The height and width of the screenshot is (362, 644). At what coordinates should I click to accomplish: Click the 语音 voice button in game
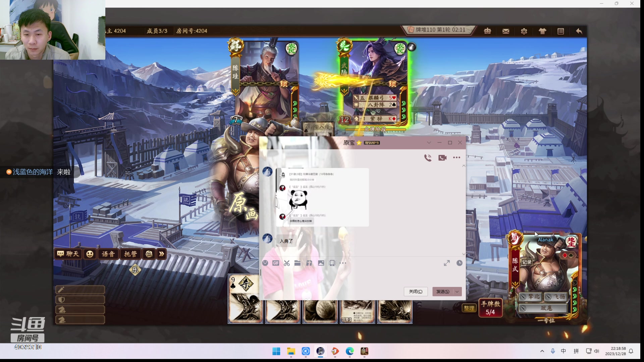[x=108, y=254]
